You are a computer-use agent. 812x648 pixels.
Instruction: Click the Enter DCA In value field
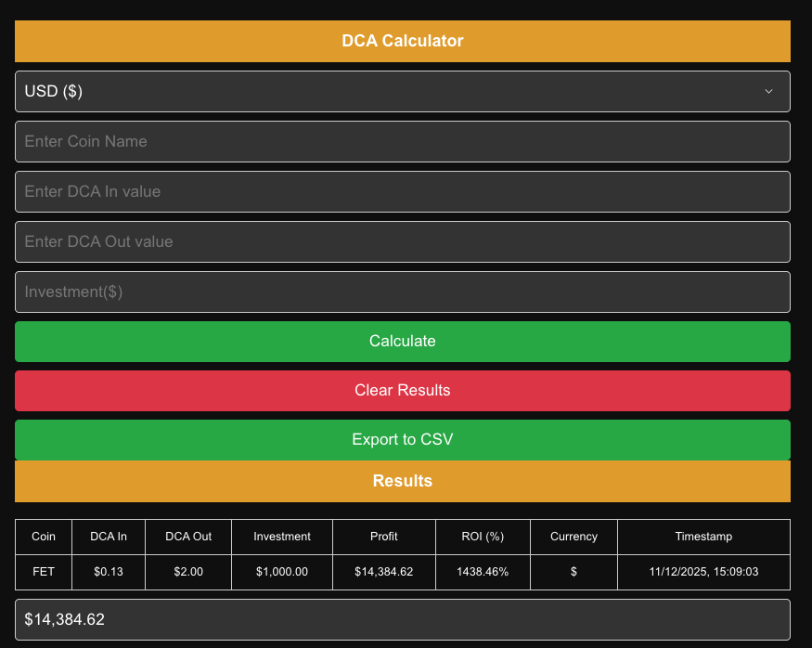[402, 191]
